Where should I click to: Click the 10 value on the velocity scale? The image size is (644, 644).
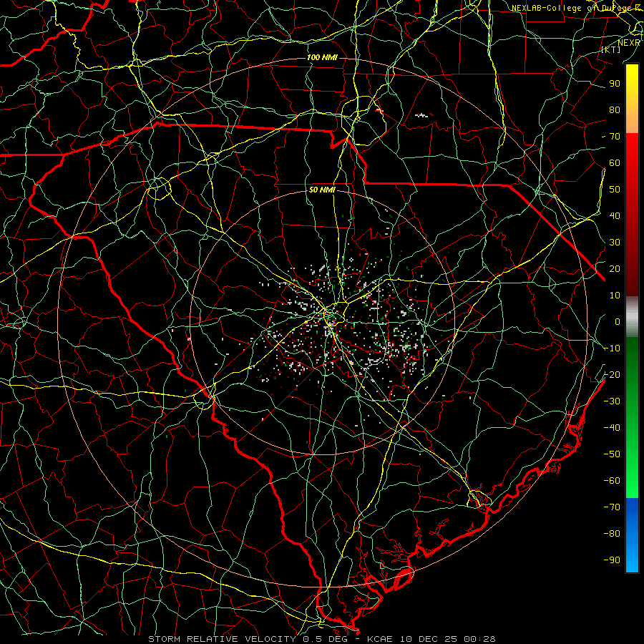tap(615, 296)
